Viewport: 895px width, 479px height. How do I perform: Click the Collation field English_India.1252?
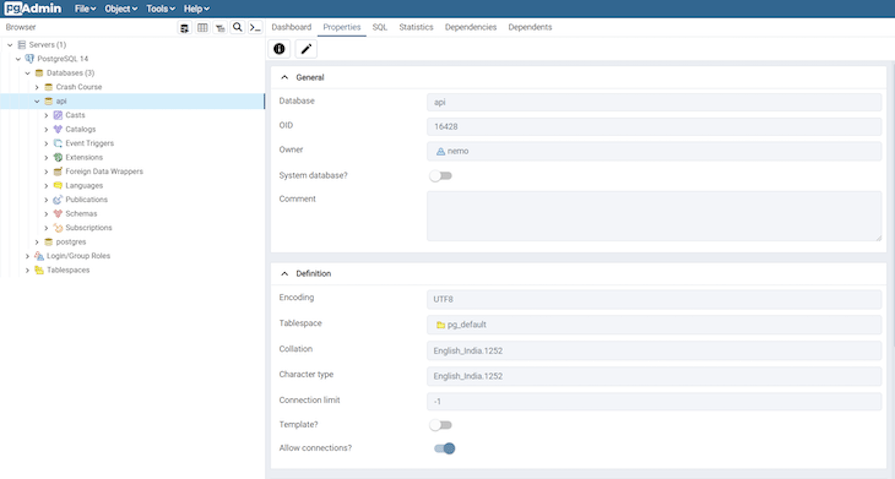click(x=654, y=351)
